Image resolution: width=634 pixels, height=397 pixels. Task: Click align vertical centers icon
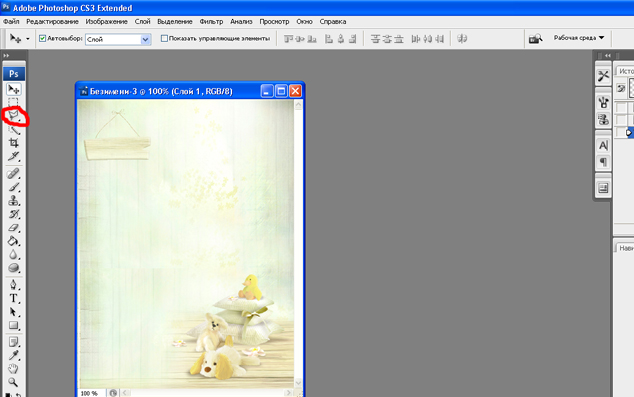point(300,39)
